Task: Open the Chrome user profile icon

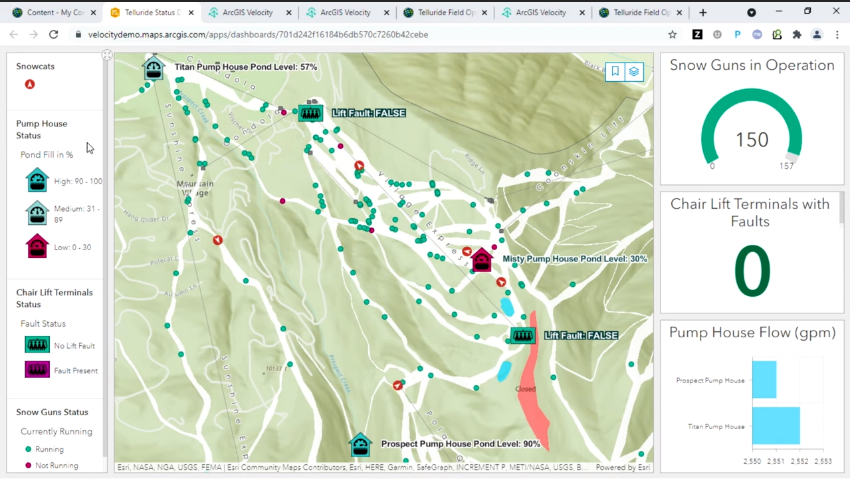Action: pyautogui.click(x=816, y=34)
